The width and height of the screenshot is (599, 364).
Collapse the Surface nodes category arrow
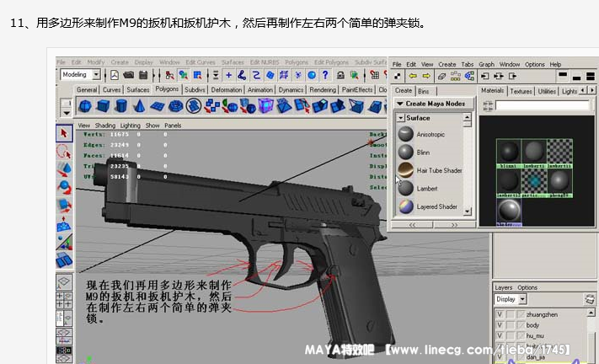coord(400,118)
